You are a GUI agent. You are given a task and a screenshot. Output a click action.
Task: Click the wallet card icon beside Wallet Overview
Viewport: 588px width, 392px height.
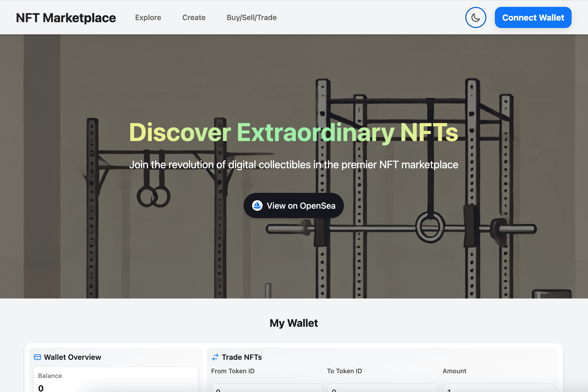coord(37,357)
